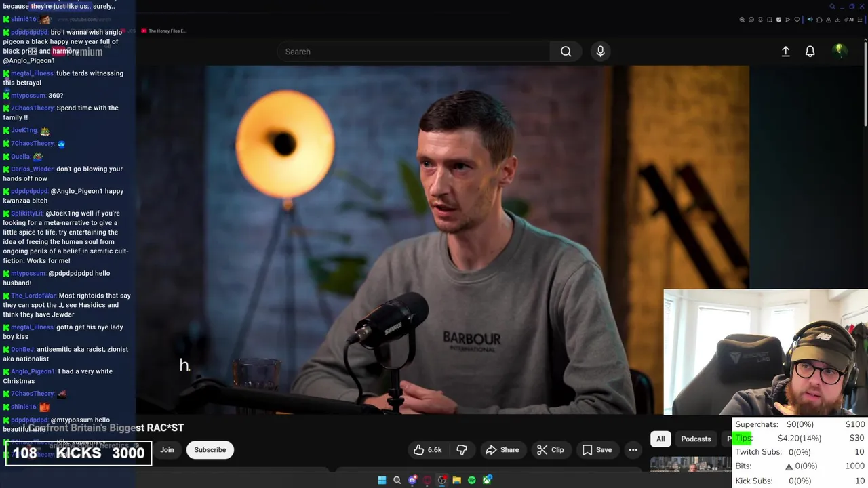Viewport: 868px width, 488px height.
Task: Click the browser zoom magnifier icon
Action: pyautogui.click(x=742, y=20)
